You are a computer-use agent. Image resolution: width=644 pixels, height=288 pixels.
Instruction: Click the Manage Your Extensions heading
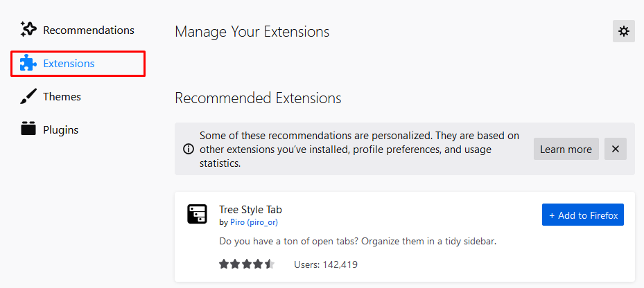pyautogui.click(x=252, y=32)
